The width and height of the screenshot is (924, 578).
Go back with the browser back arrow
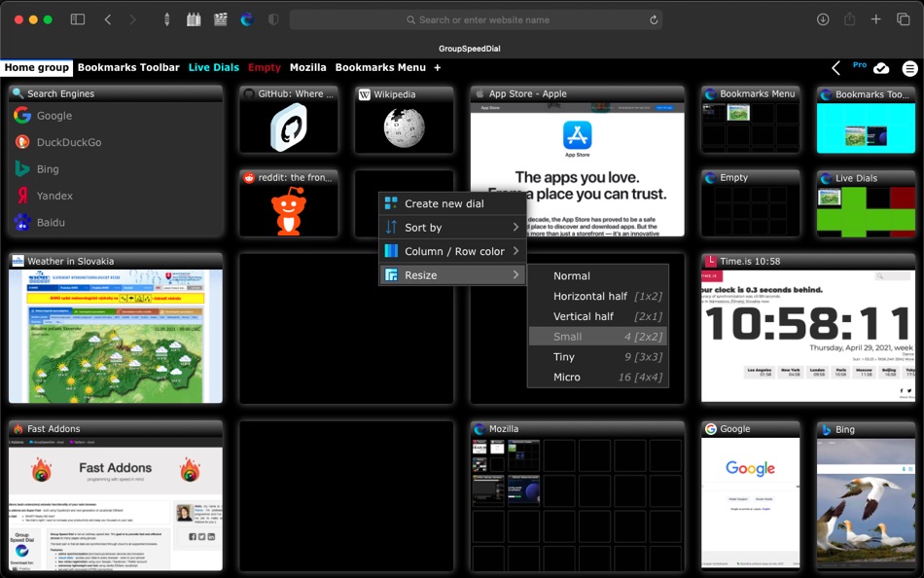coord(108,19)
